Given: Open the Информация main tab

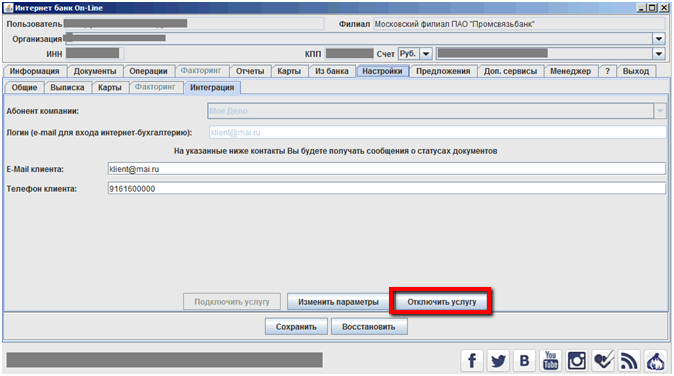Looking at the screenshot, I should point(34,71).
